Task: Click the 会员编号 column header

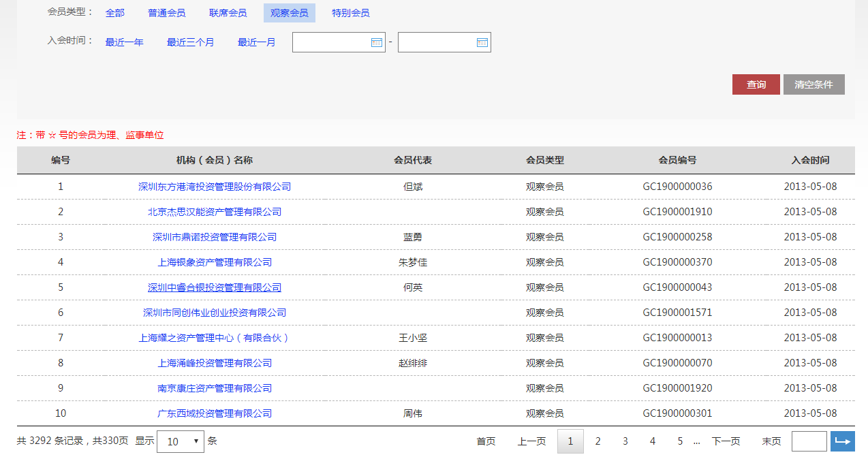Action: [x=677, y=161]
